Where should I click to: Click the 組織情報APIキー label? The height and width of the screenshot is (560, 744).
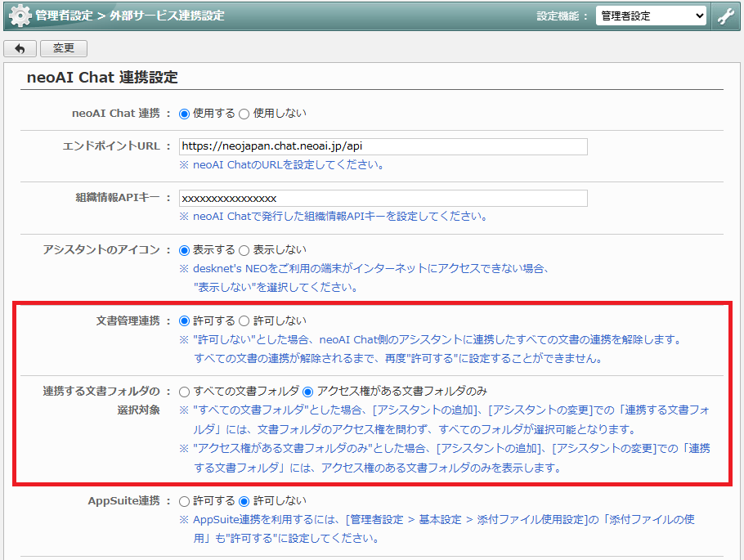coord(118,197)
